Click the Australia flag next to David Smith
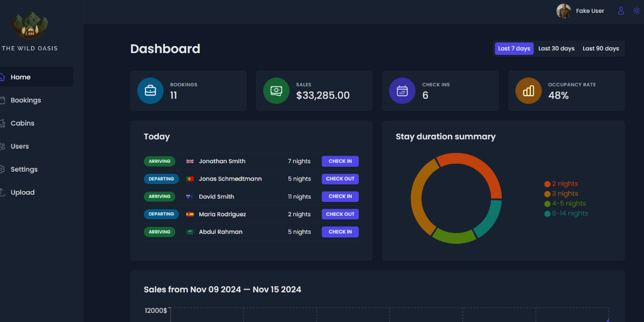 click(x=190, y=197)
